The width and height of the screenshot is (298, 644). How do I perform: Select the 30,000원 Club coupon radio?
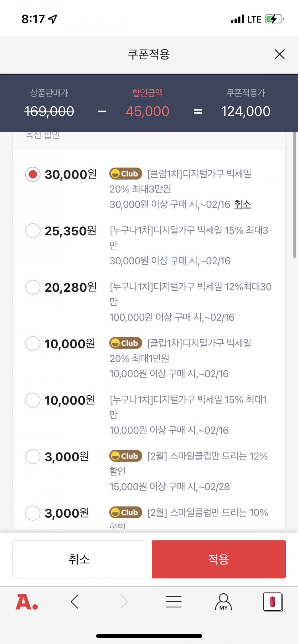point(33,174)
